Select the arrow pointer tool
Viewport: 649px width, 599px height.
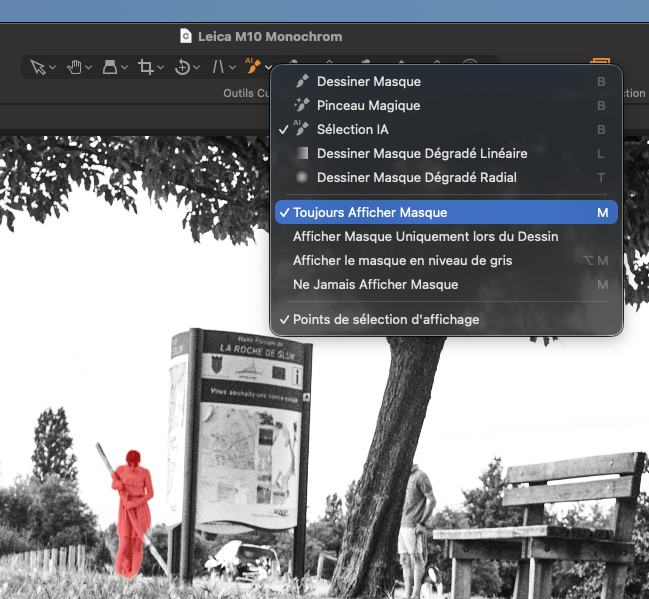pyautogui.click(x=38, y=67)
